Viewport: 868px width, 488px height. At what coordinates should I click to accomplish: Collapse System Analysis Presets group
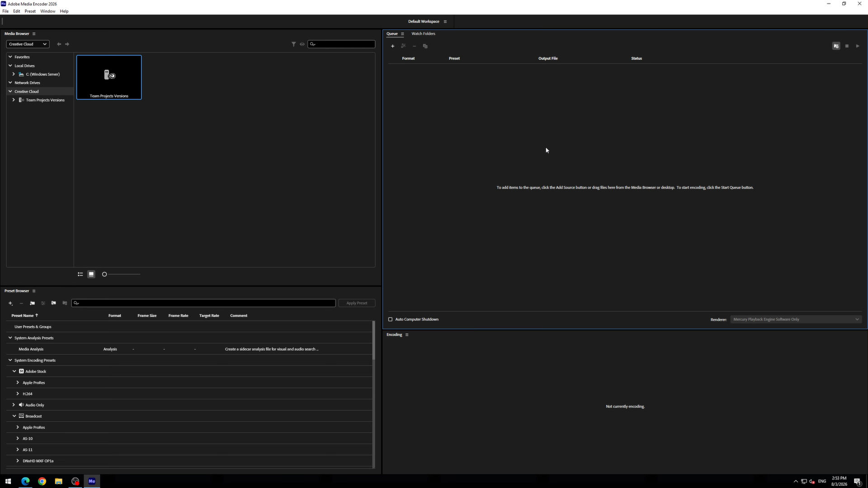point(10,338)
